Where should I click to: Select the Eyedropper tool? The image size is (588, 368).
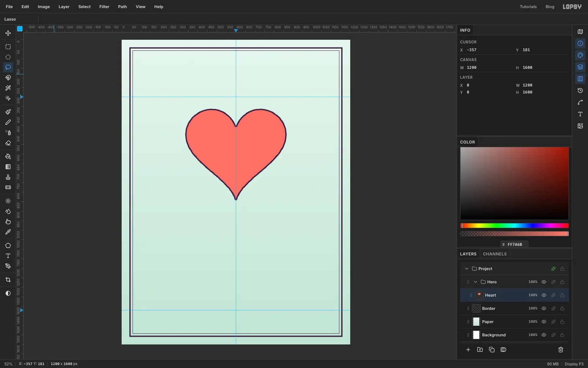point(8,232)
